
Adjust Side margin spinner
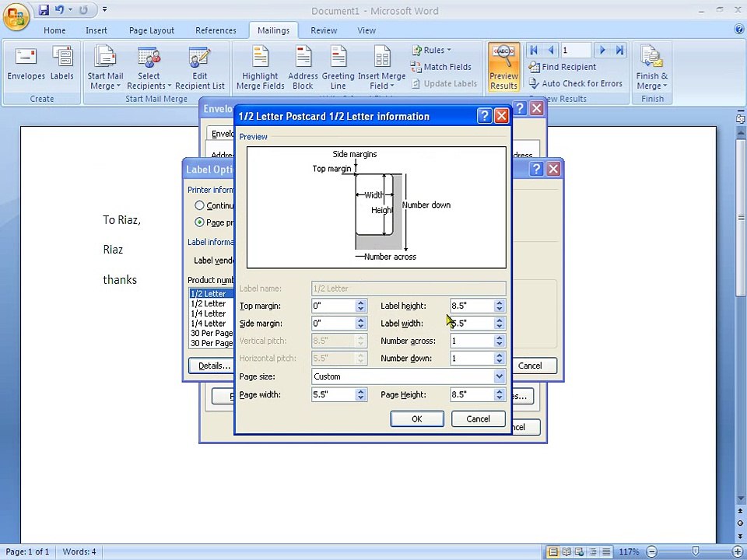point(360,324)
